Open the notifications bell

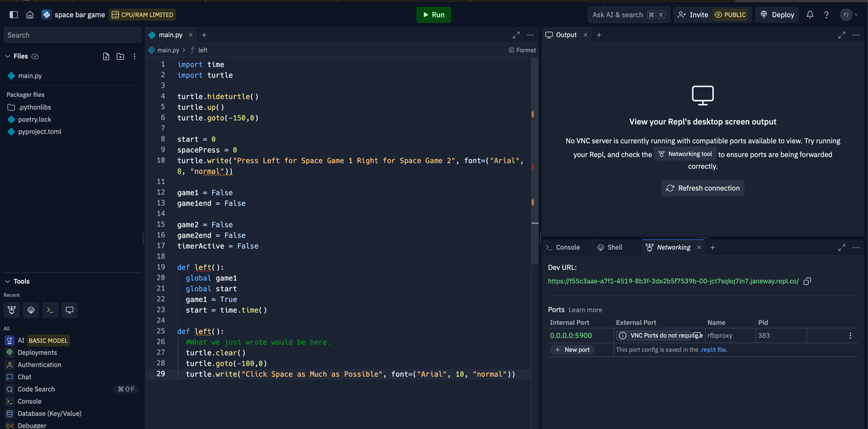click(x=810, y=15)
